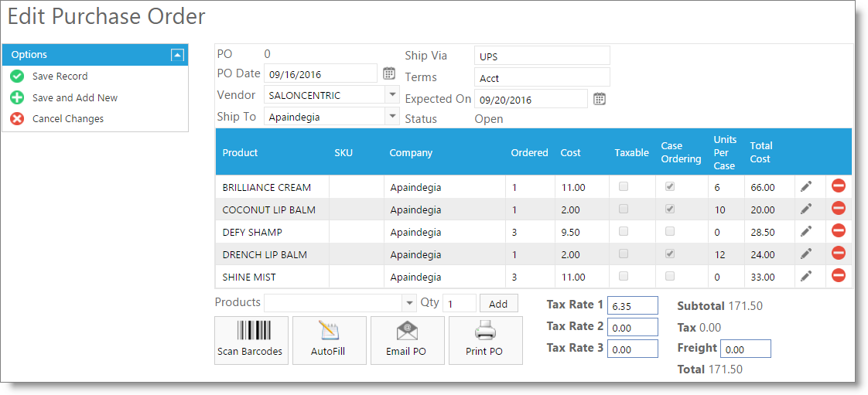Toggle Taxable checkbox for DRENCH LIP BALM
This screenshot has width=868, height=395.
click(x=624, y=254)
